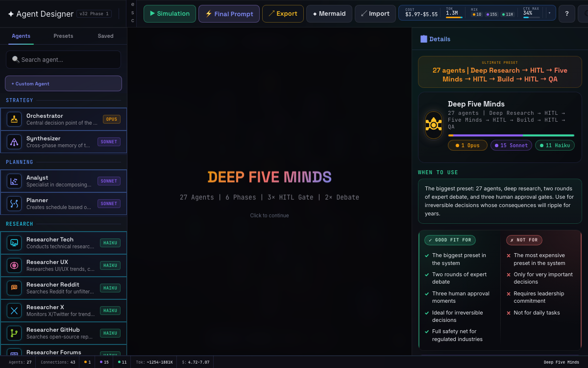Click the Researcher X icon
Viewport: 588px width, 368px height.
14,311
